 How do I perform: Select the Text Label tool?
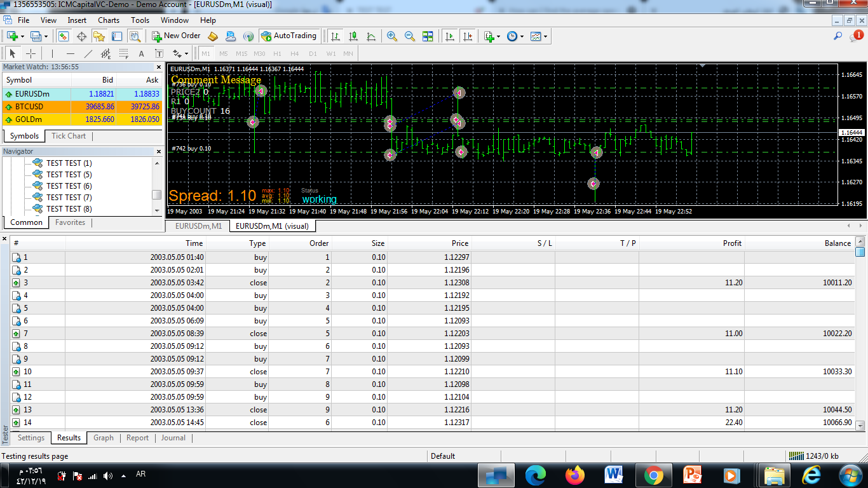[159, 53]
